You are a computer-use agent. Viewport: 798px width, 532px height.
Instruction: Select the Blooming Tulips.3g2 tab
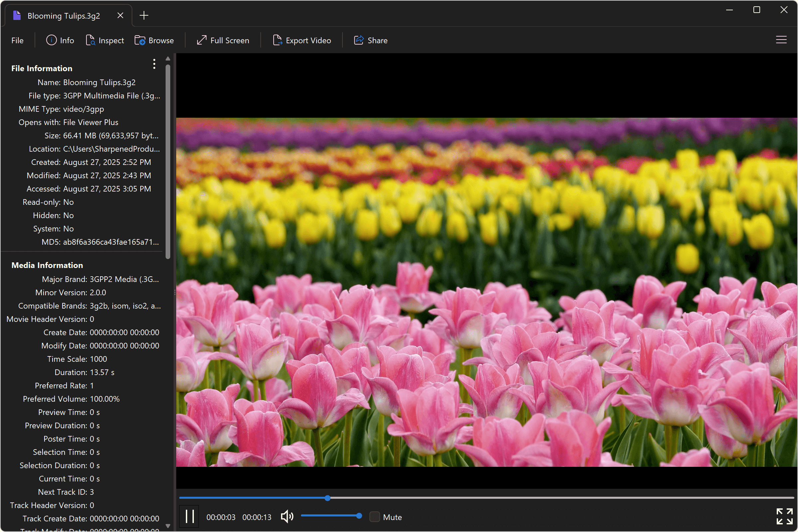pos(63,15)
